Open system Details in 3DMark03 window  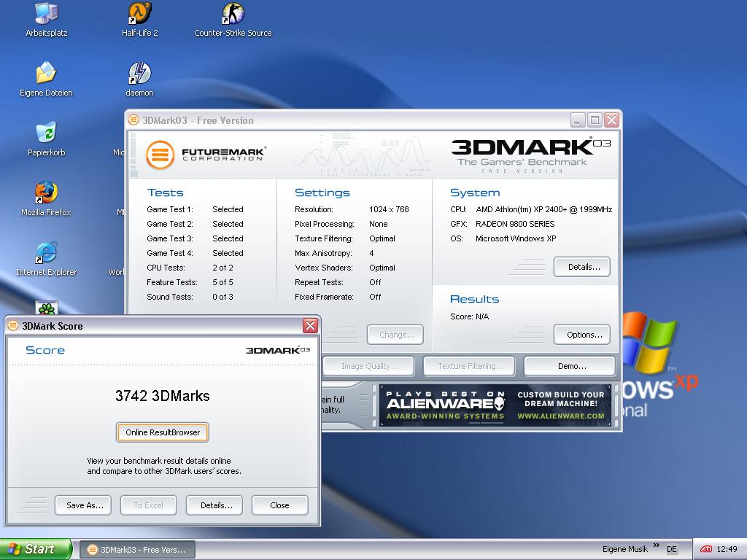582,267
